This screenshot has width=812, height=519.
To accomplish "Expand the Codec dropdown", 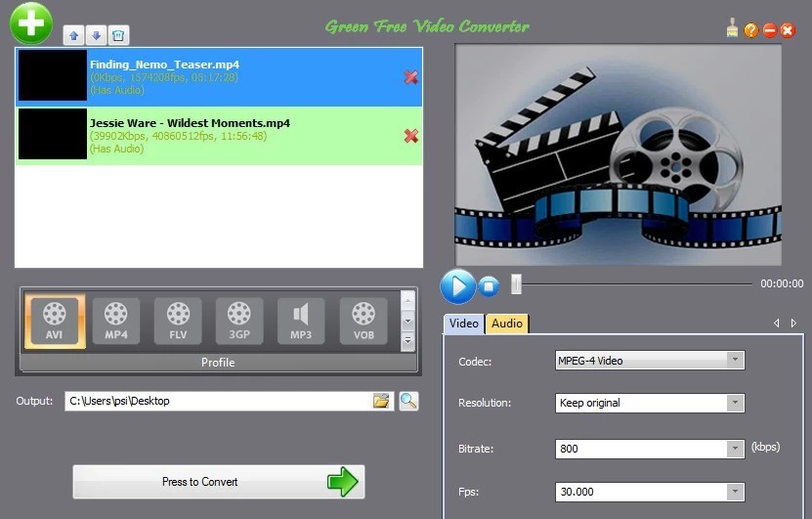I will [x=735, y=361].
